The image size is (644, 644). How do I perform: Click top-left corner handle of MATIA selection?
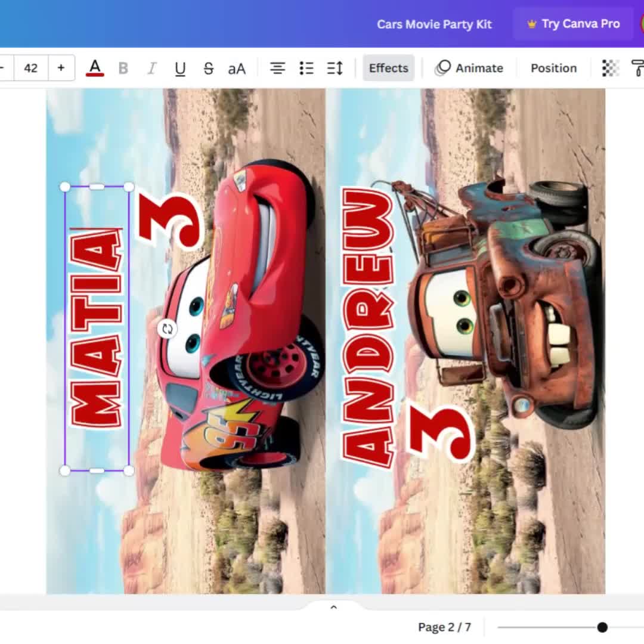click(x=65, y=187)
